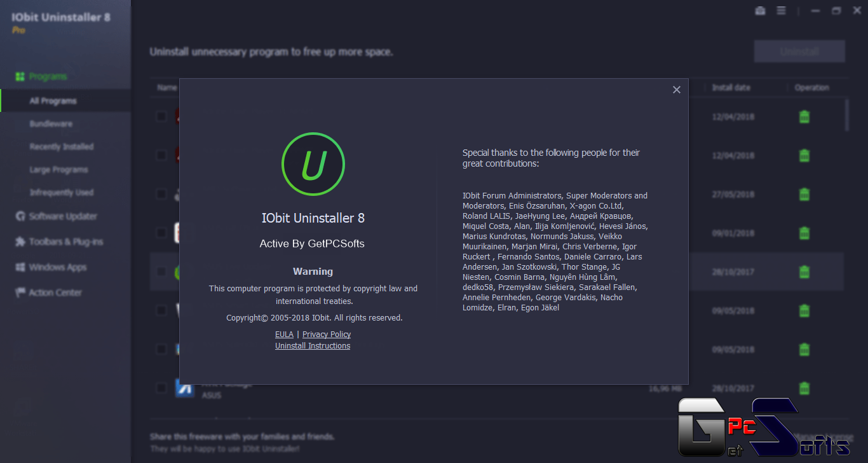The image size is (868, 463).
Task: Open the EULA link
Action: point(284,335)
